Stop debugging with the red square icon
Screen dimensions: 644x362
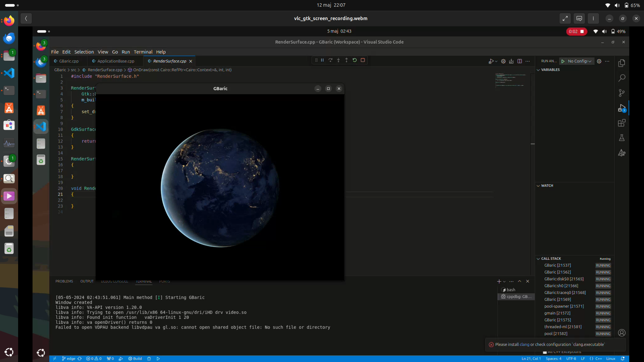click(x=363, y=60)
